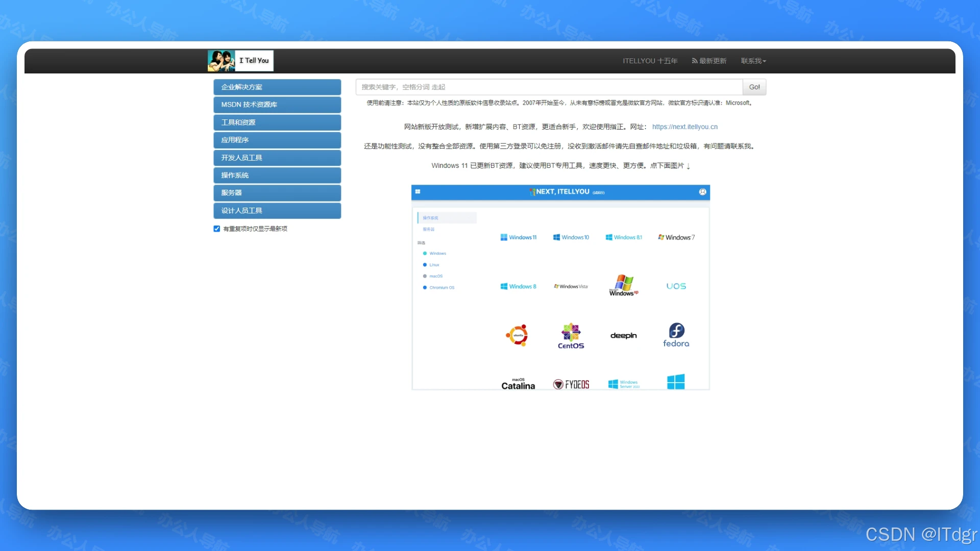Click the menu icon in NEXT header
The width and height of the screenshot is (980, 551).
[x=418, y=192]
